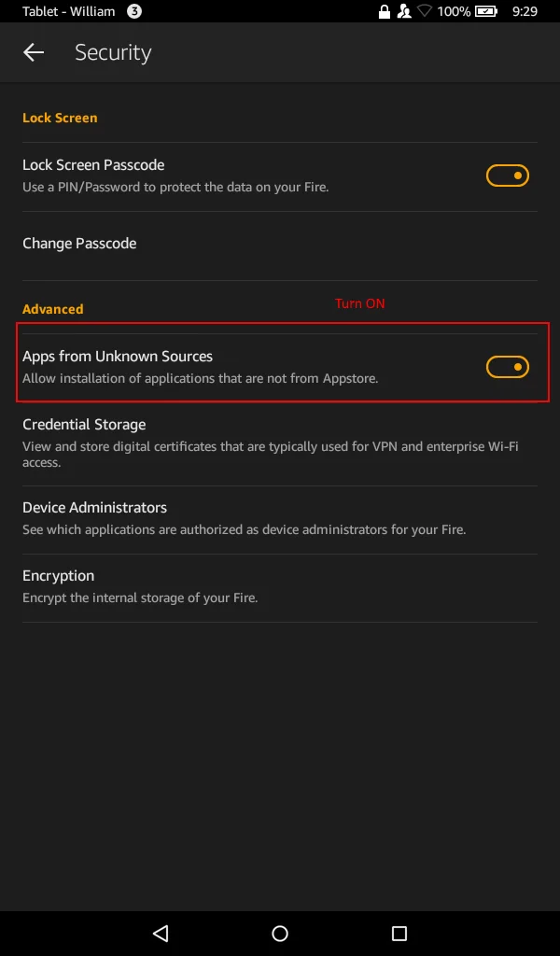
Task: Open recent apps with square button
Action: coord(399,933)
